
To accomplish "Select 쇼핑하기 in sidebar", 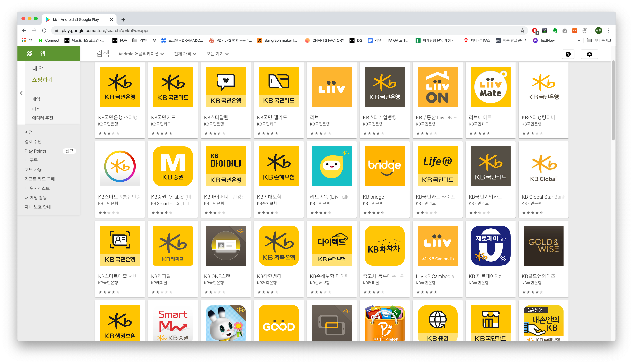I will pyautogui.click(x=42, y=80).
